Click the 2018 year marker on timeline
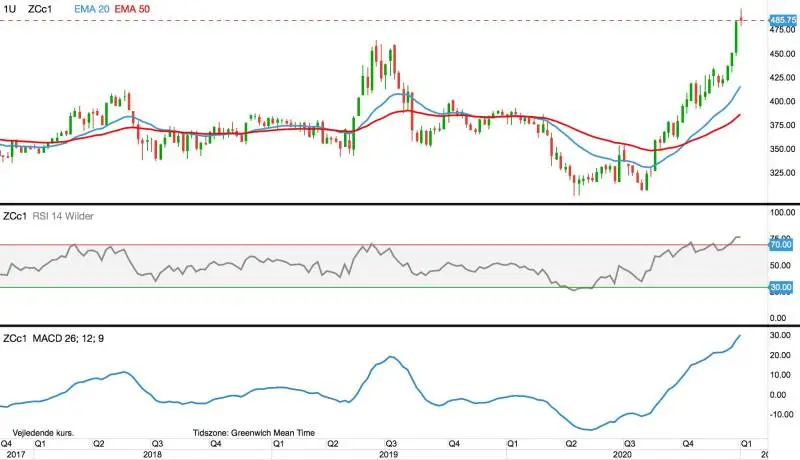 [x=153, y=454]
